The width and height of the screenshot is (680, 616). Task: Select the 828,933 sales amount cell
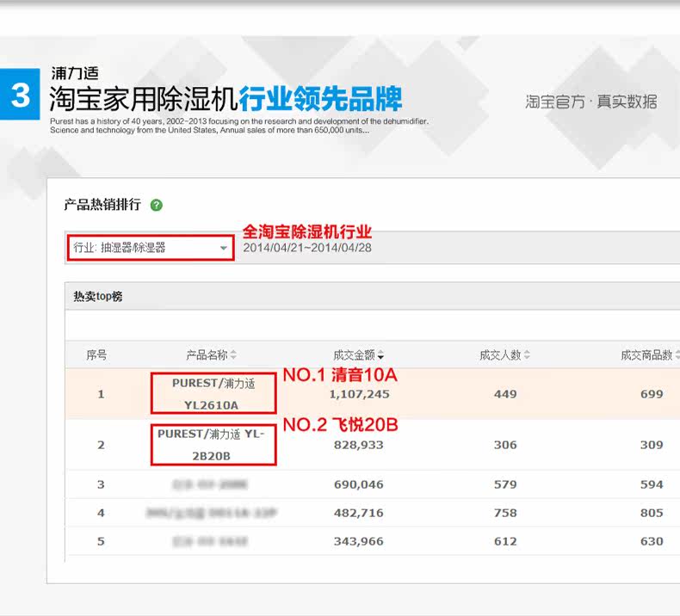[359, 445]
